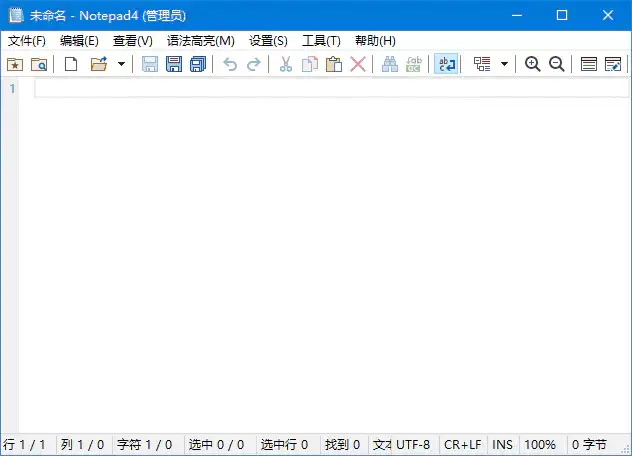Click the 选中行 0 status entry
Image resolution: width=632 pixels, height=456 pixels.
(284, 445)
